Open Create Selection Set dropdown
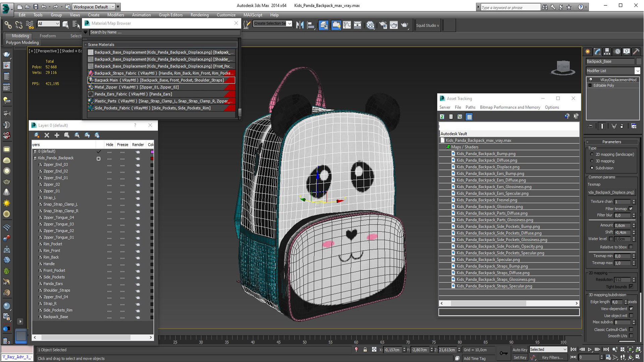This screenshot has height=362, width=644. [290, 23]
